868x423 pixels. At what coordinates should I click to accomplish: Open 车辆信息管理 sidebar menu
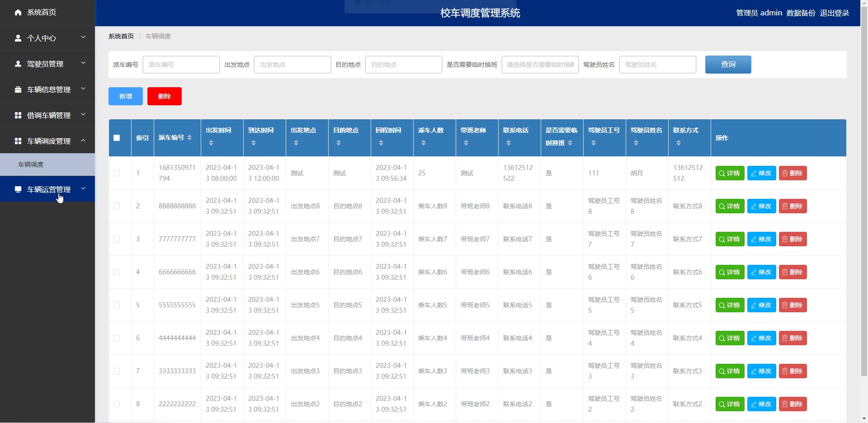47,89
